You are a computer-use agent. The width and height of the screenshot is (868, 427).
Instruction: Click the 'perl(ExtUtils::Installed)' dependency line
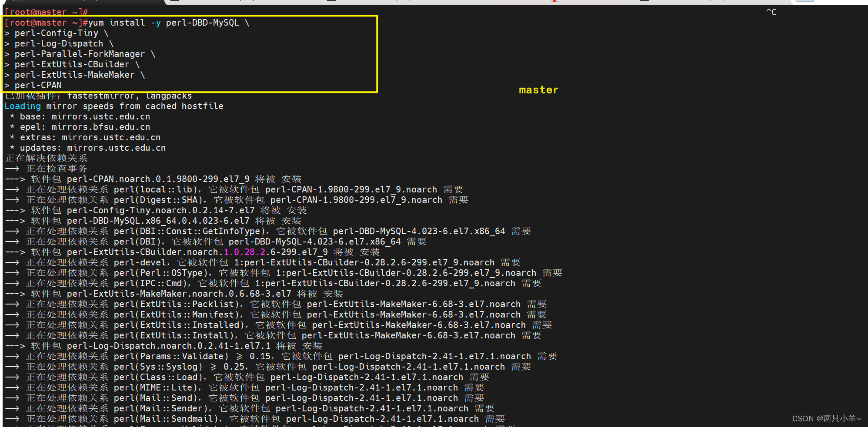[278, 325]
